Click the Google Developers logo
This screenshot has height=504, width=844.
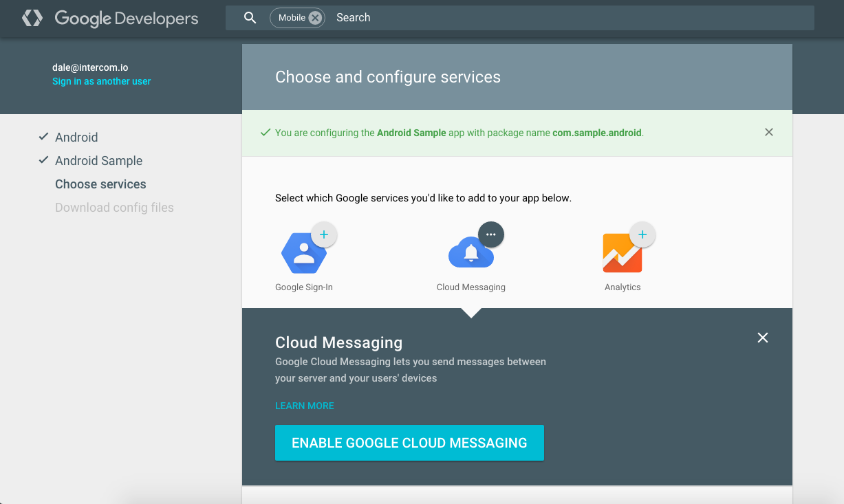(111, 19)
